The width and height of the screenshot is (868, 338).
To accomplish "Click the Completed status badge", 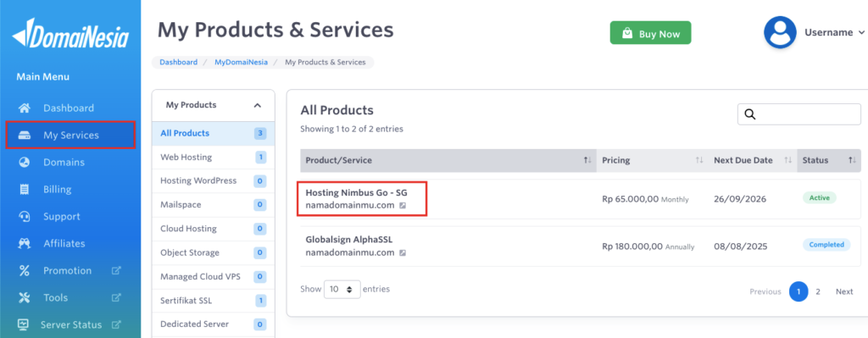I will (x=826, y=245).
